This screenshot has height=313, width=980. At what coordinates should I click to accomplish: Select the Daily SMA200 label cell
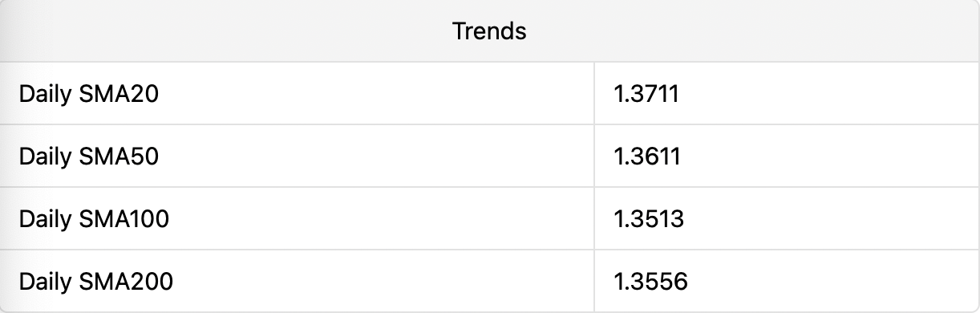(297, 281)
